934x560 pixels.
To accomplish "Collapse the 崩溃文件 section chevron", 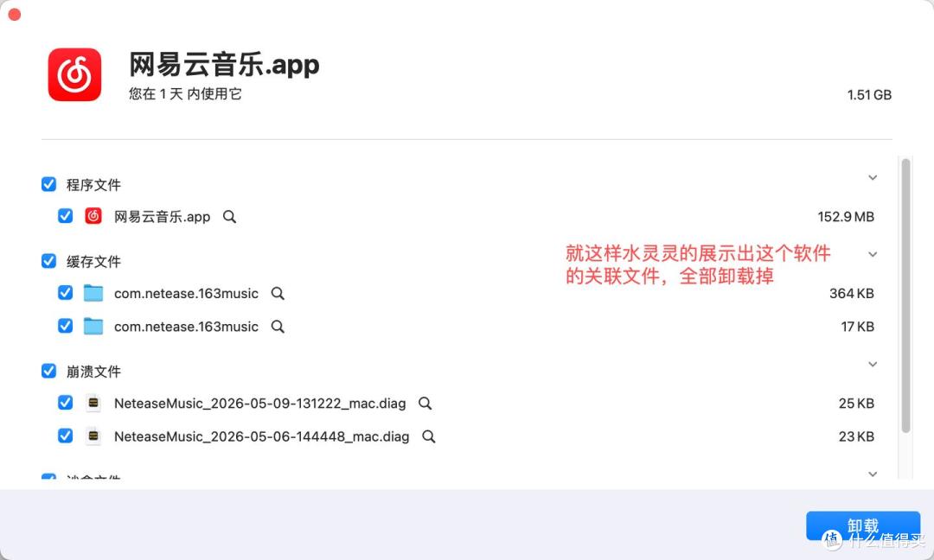I will point(873,364).
